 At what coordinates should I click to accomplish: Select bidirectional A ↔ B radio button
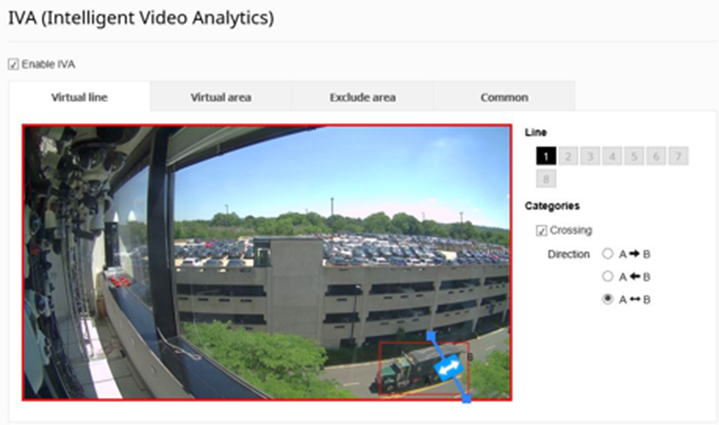[x=608, y=299]
